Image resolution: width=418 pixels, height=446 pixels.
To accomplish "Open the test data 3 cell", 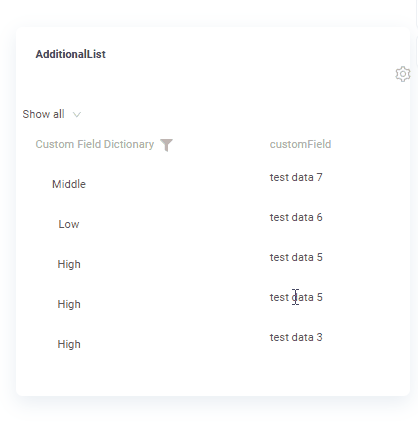I will (296, 337).
